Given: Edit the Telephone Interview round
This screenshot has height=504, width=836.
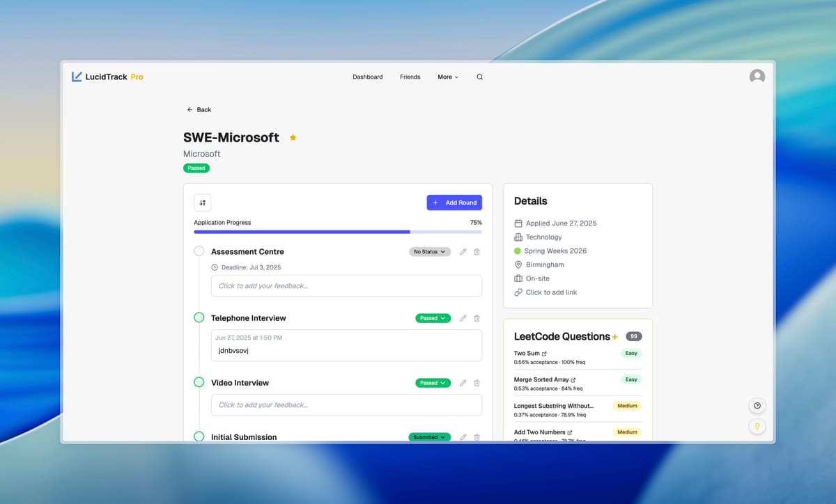Looking at the screenshot, I should tap(463, 318).
